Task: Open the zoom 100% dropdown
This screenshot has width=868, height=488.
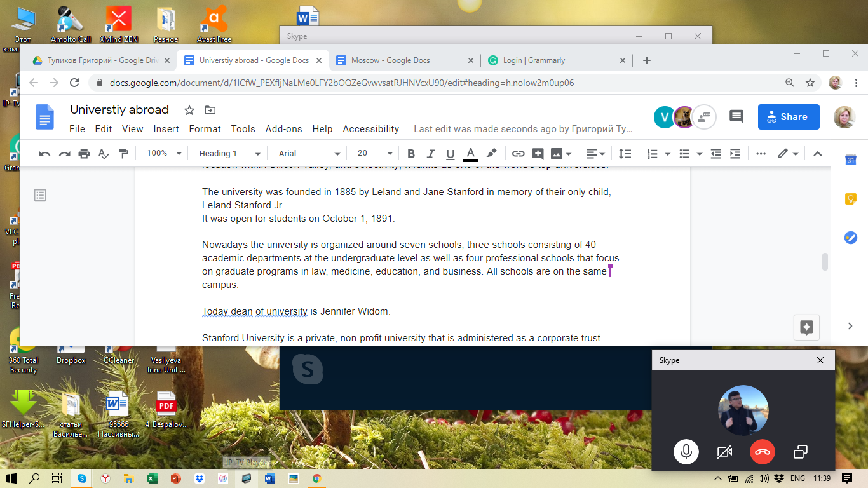Action: pos(164,154)
